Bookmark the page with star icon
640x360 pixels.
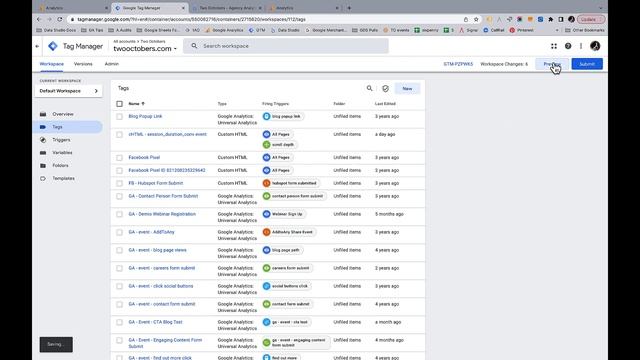pyautogui.click(x=476, y=19)
